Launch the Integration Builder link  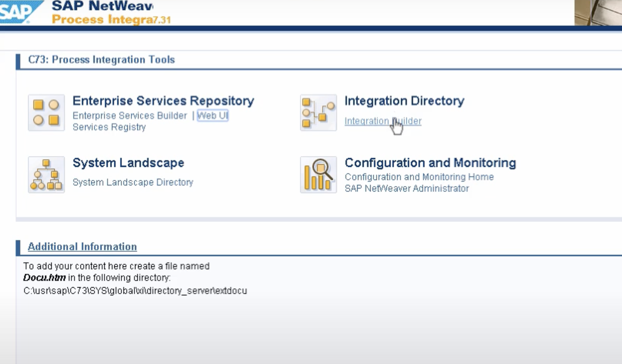tap(383, 121)
